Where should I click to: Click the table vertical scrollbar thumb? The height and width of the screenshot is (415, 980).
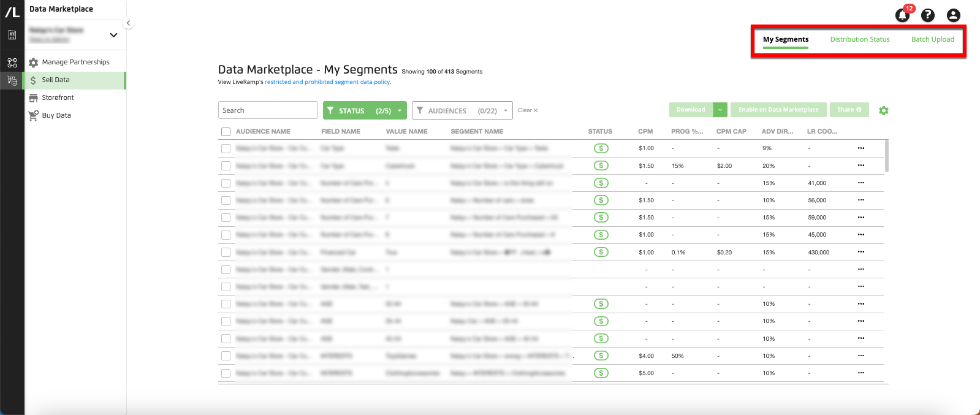tap(887, 156)
